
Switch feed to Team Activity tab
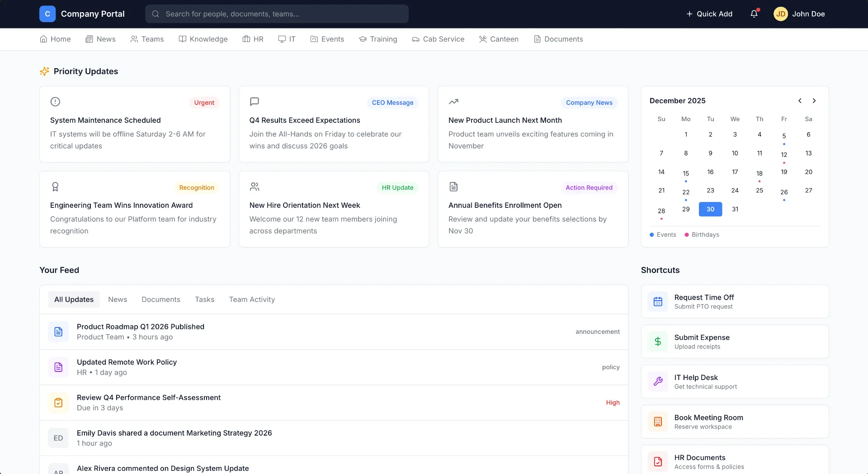pyautogui.click(x=252, y=299)
